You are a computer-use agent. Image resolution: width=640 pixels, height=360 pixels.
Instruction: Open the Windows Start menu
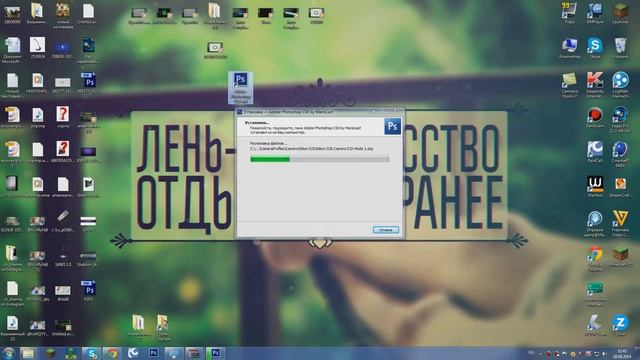tap(8, 353)
